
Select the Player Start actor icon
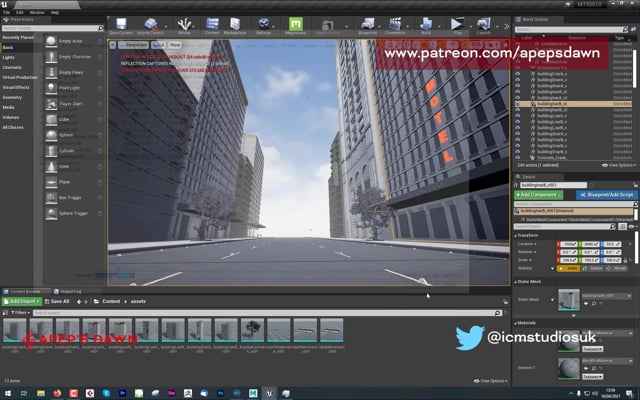(x=51, y=104)
